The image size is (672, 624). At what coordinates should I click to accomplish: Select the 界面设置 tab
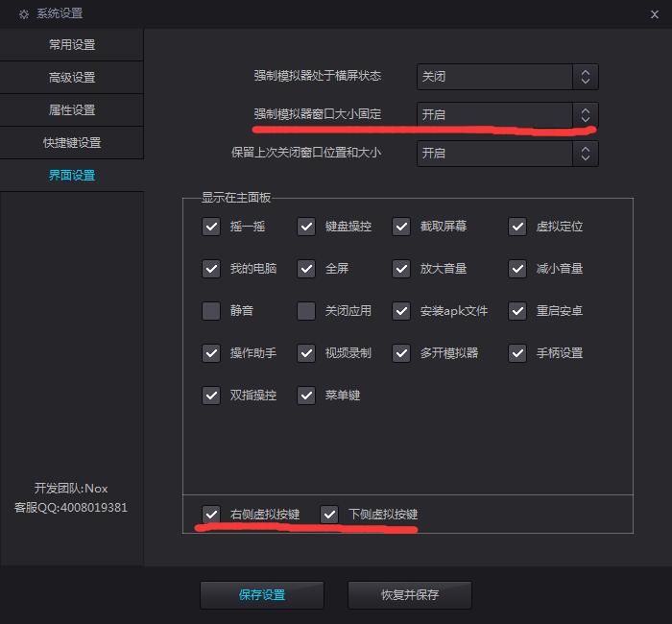72,175
